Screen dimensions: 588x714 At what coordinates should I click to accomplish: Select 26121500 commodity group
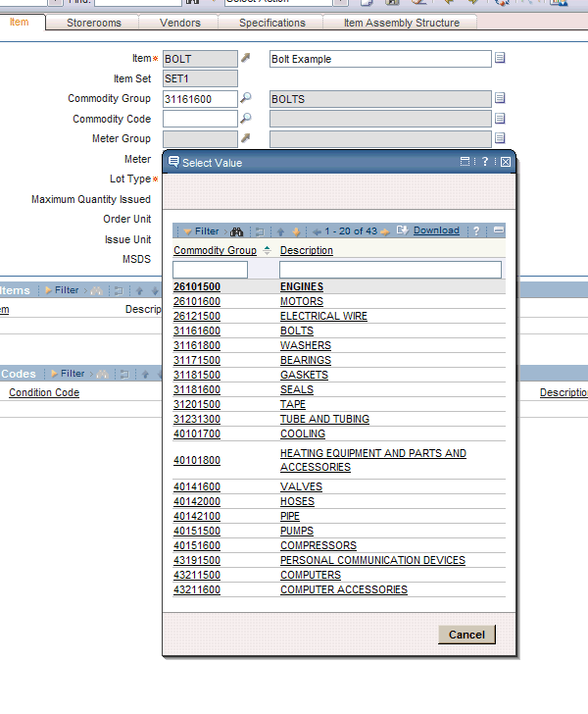(197, 316)
